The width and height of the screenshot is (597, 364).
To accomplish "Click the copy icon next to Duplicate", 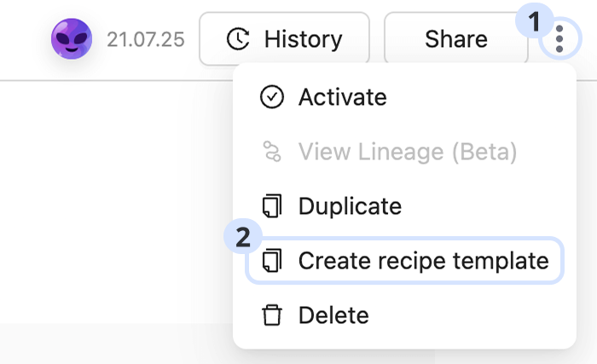I will [x=271, y=206].
